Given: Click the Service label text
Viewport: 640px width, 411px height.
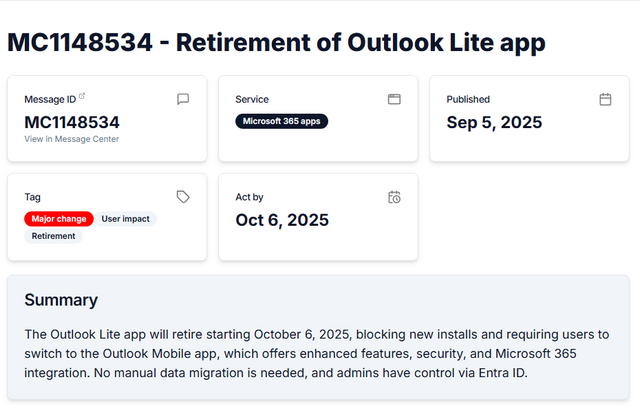Looking at the screenshot, I should (252, 99).
